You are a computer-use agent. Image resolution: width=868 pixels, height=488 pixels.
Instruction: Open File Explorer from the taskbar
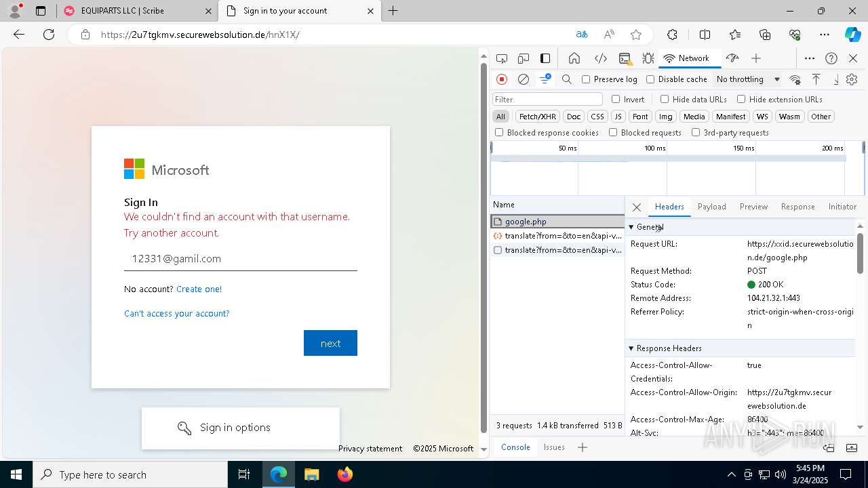pyautogui.click(x=311, y=474)
